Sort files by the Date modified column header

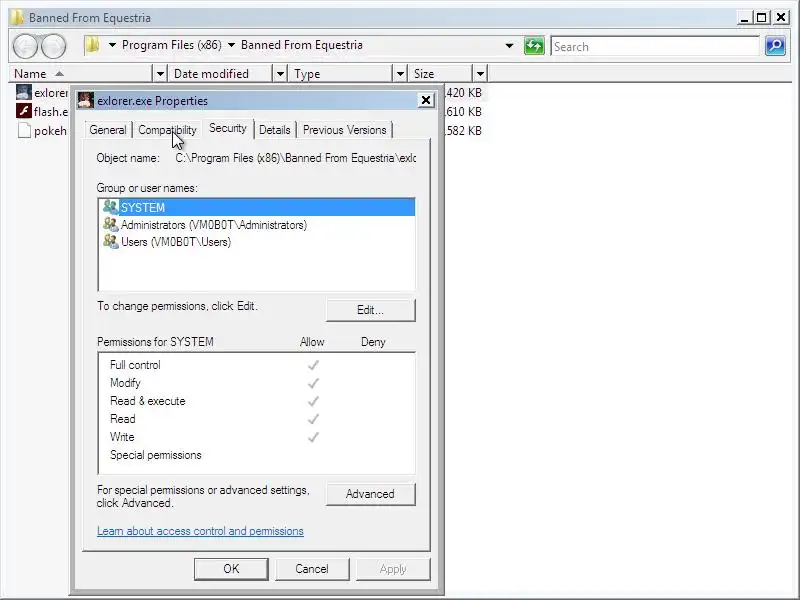[x=221, y=74]
